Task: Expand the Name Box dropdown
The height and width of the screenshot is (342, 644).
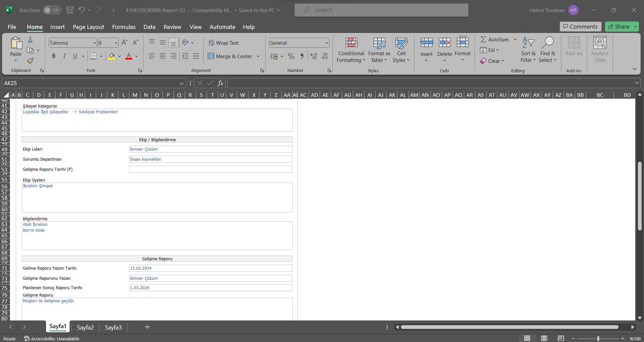Action: (182, 83)
